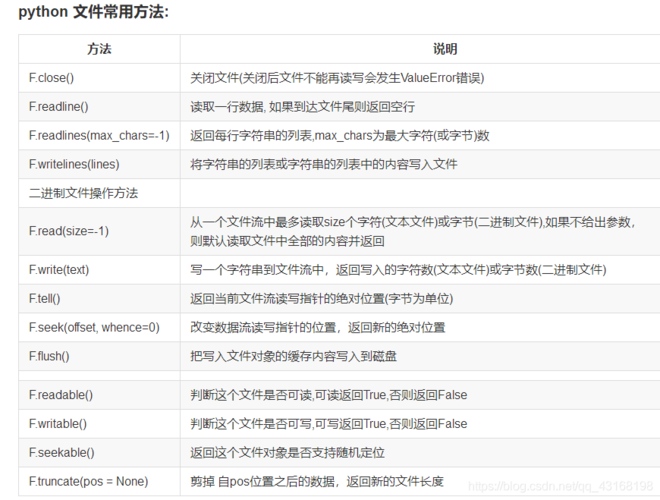
Task: Click description starting '剪掉 自pos位置之后的数据'
Action: pos(317,481)
